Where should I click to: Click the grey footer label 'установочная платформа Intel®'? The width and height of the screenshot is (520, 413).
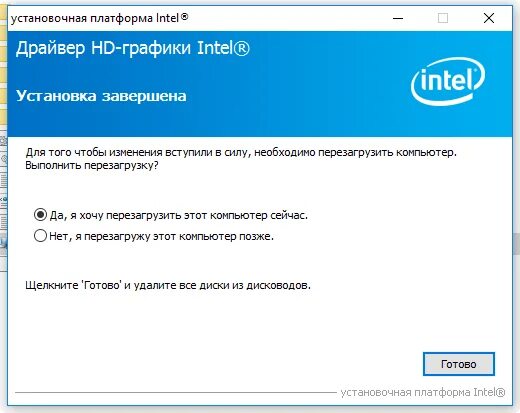tap(423, 392)
